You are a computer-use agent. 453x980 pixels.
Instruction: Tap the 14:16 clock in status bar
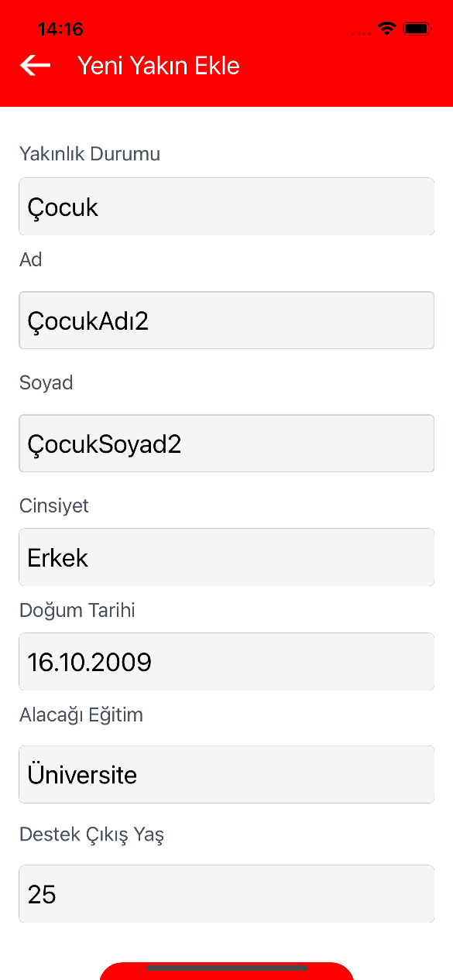pos(60,29)
